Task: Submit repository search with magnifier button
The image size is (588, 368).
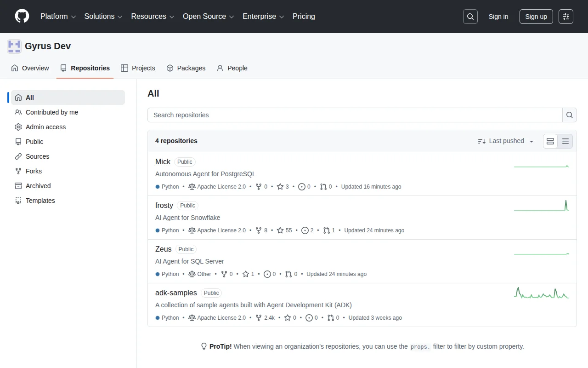Action: [x=570, y=115]
